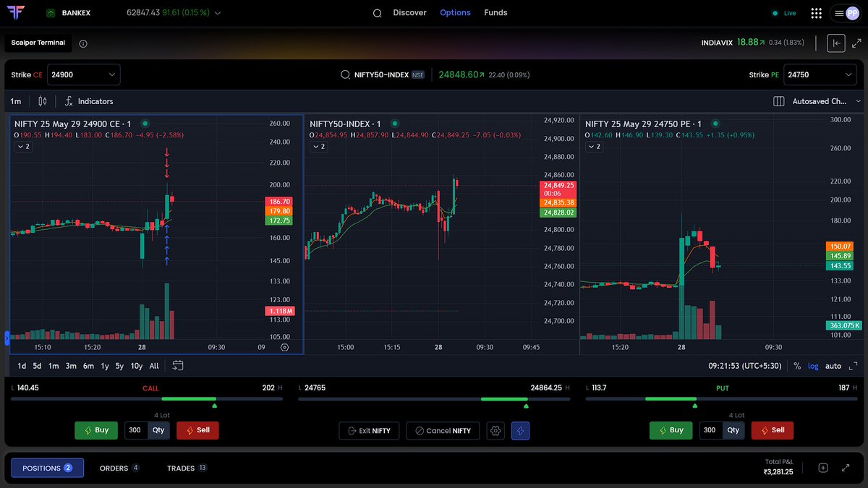Open Autosaved chart layout dropdown
The width and height of the screenshot is (868, 488).
click(x=825, y=101)
